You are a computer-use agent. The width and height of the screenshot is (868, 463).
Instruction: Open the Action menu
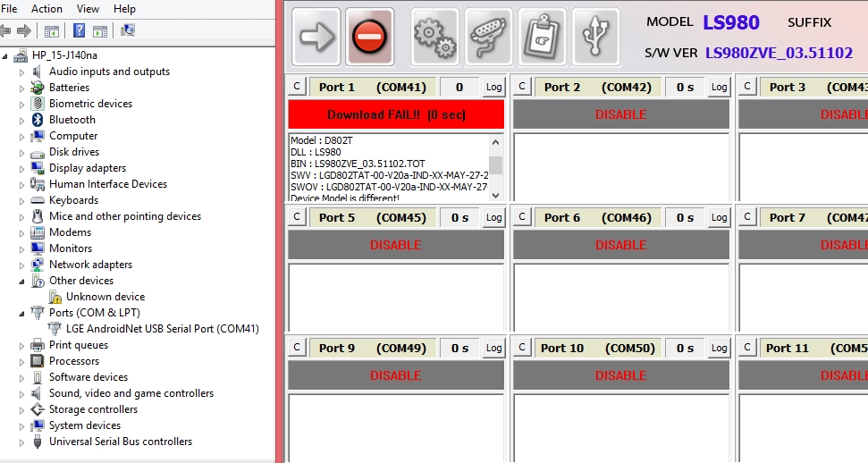(46, 9)
